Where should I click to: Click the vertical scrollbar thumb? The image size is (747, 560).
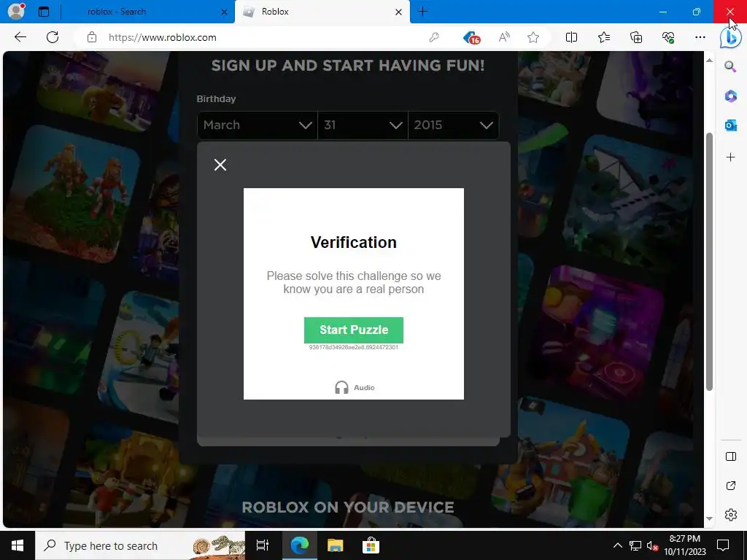click(709, 262)
